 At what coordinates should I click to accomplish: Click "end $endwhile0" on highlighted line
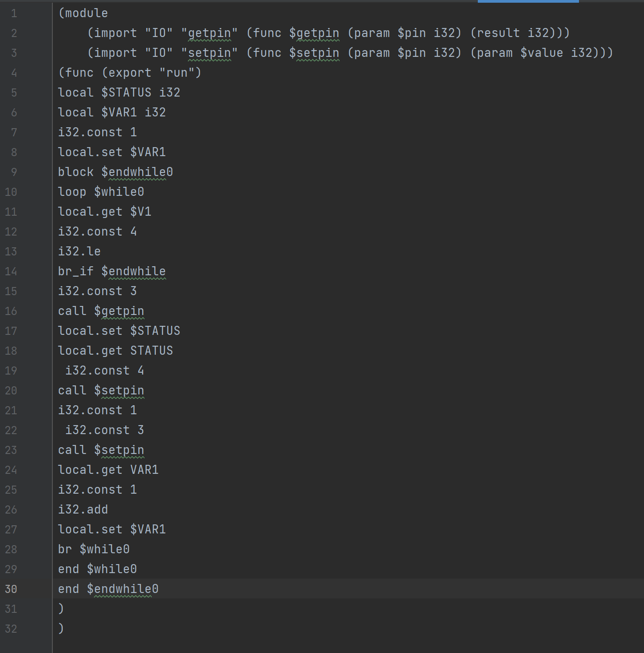coord(108,589)
